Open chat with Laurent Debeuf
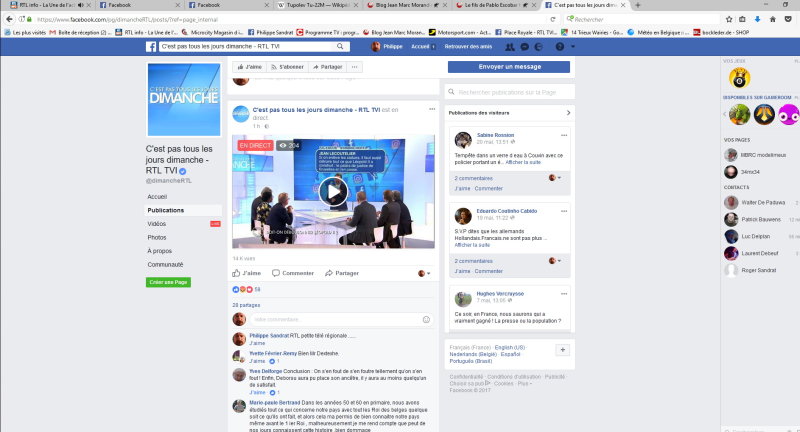The width and height of the screenshot is (800, 432). click(762, 253)
